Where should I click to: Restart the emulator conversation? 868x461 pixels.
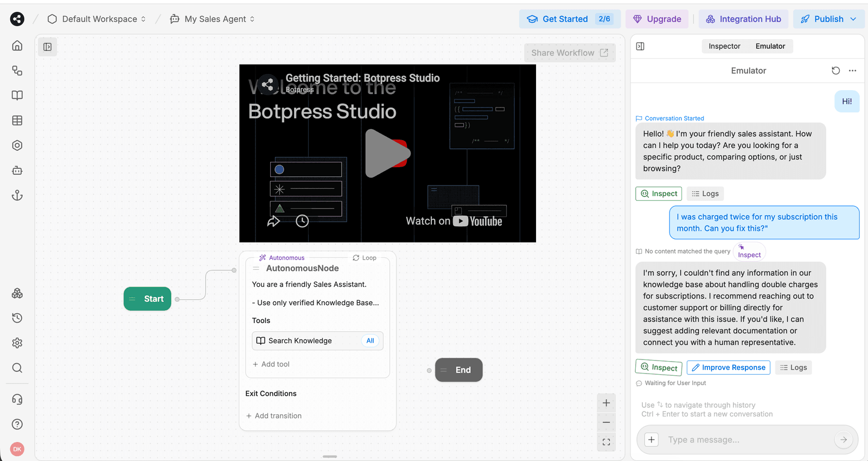[836, 71]
